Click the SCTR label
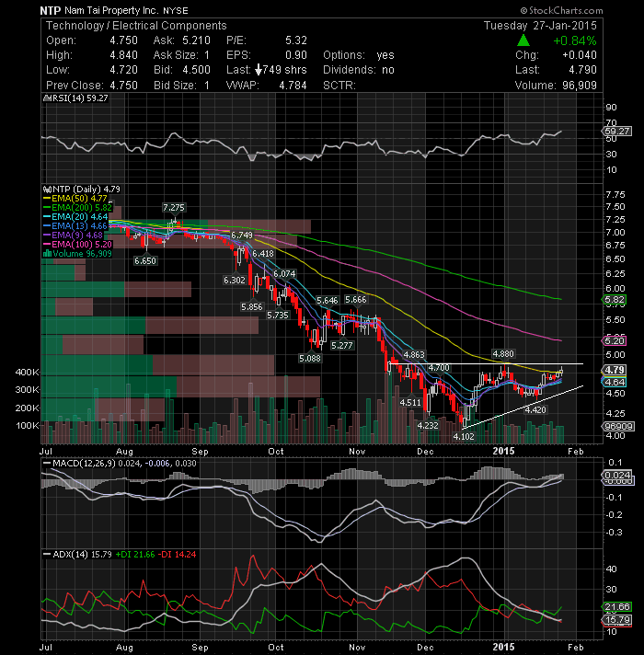This screenshot has width=644, height=655. pos(339,86)
